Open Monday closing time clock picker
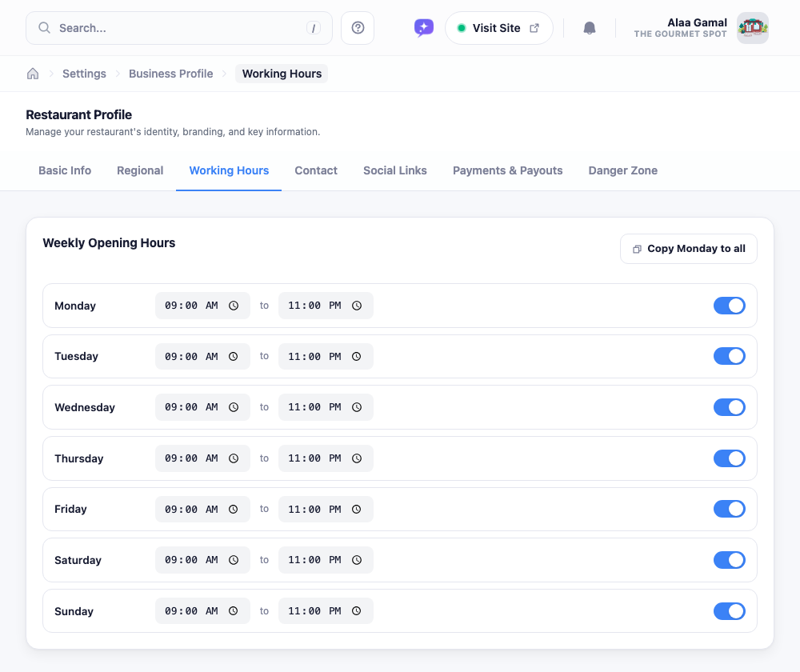The width and height of the screenshot is (800, 672). pyautogui.click(x=357, y=306)
